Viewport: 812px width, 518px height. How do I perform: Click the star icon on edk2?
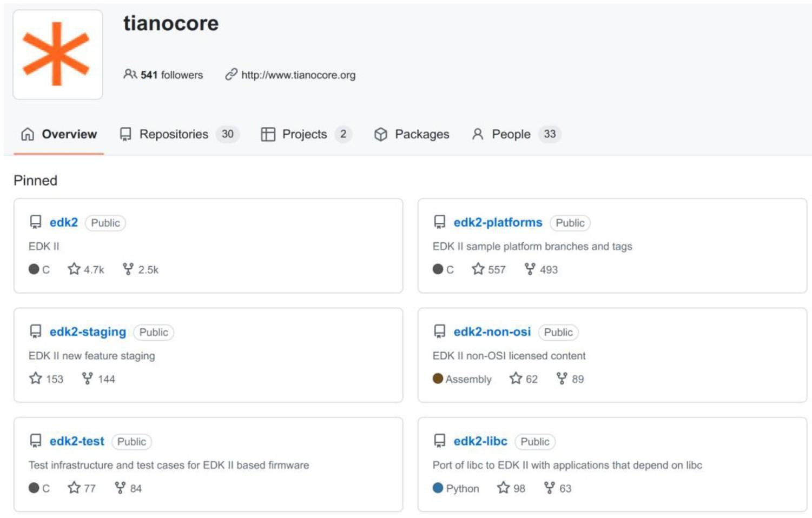pyautogui.click(x=74, y=269)
